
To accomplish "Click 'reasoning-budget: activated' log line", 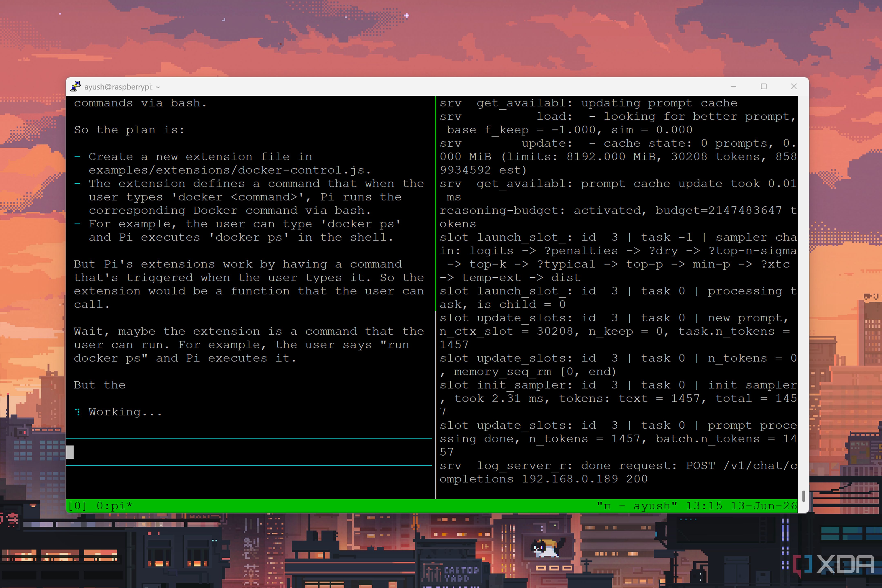I will [x=618, y=210].
